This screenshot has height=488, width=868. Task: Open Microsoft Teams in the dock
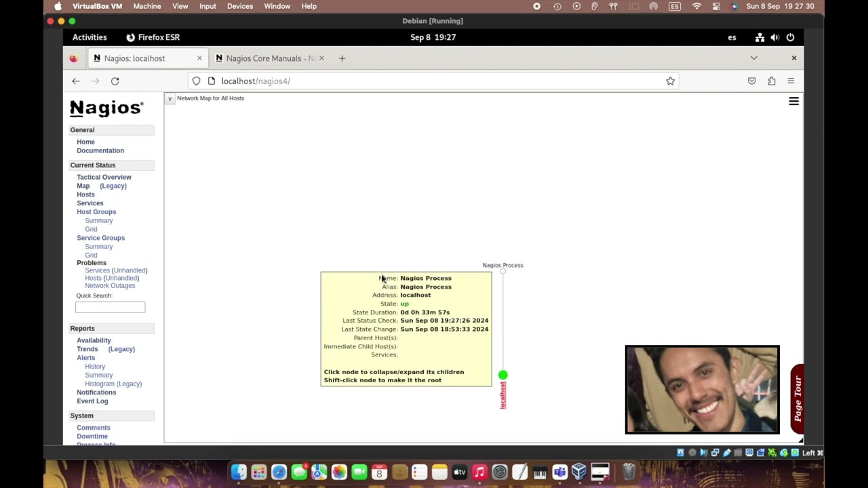pos(559,472)
